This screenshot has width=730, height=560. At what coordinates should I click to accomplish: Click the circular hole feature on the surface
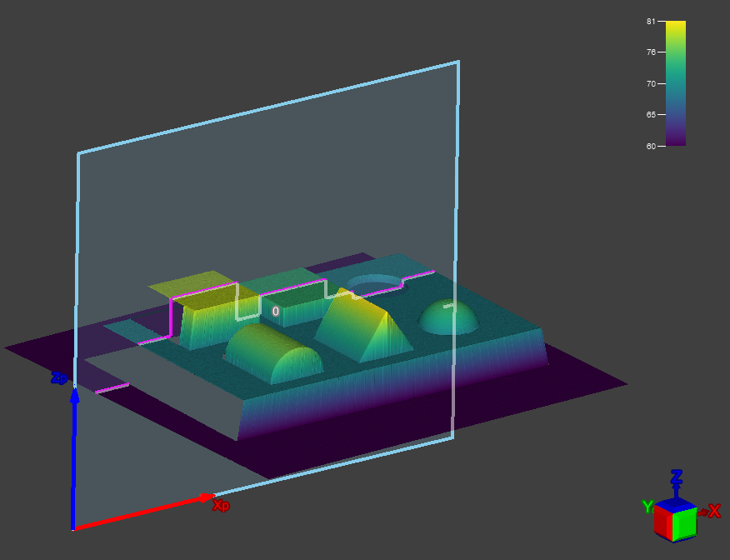[374, 285]
